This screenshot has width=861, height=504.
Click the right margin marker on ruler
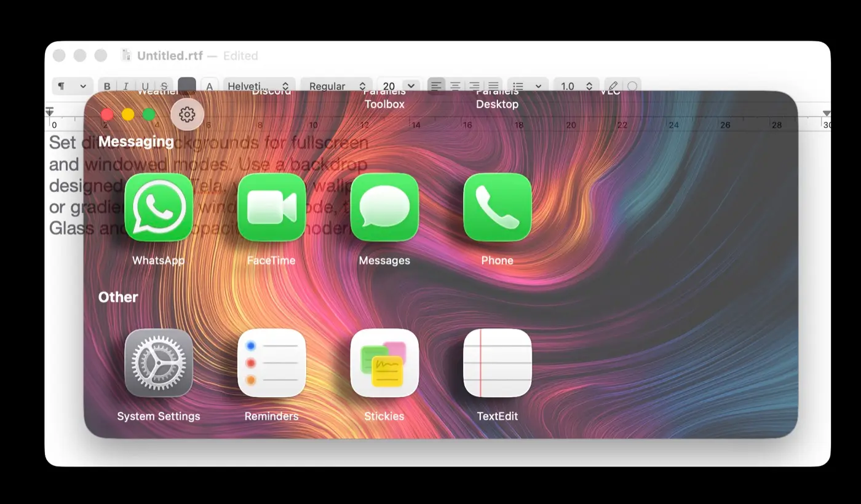coord(827,113)
